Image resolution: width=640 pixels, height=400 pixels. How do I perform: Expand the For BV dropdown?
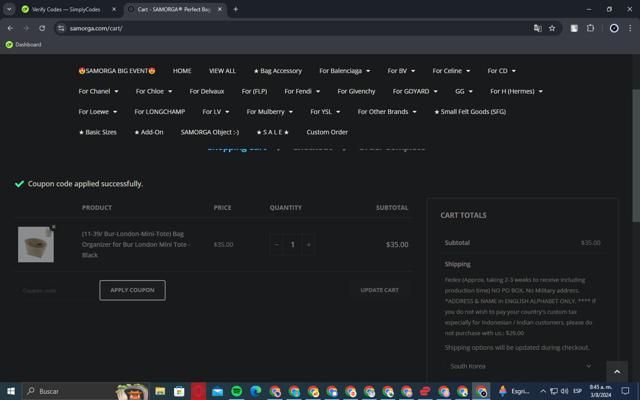pos(401,71)
